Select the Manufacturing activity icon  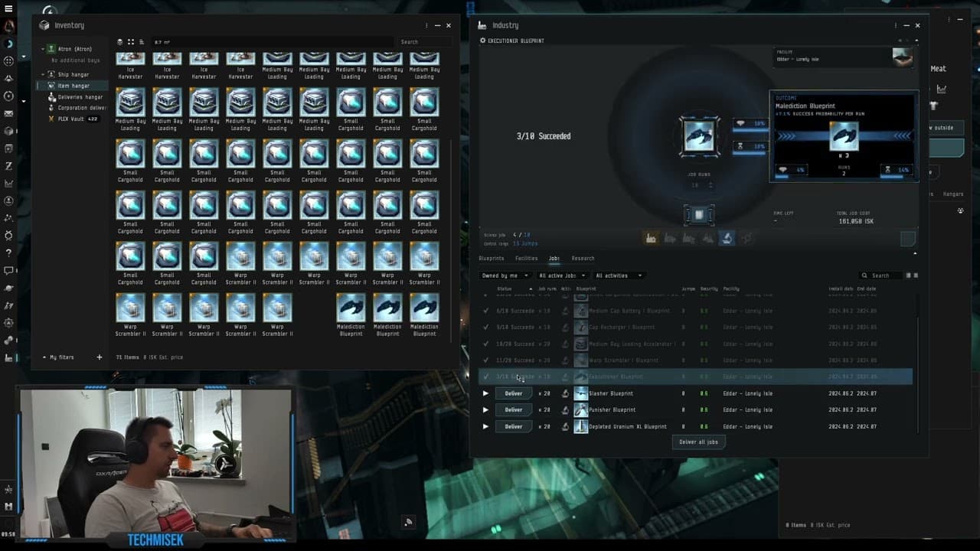point(651,239)
